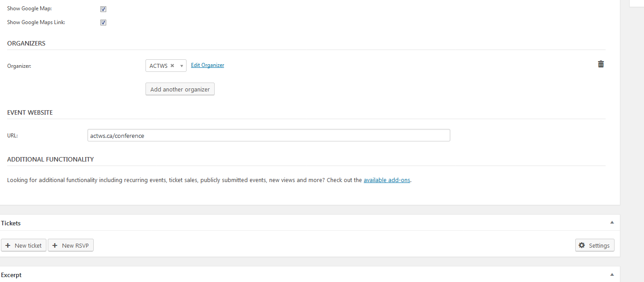Collapse the Tickets panel with its arrow
The image size is (644, 282).
click(612, 223)
